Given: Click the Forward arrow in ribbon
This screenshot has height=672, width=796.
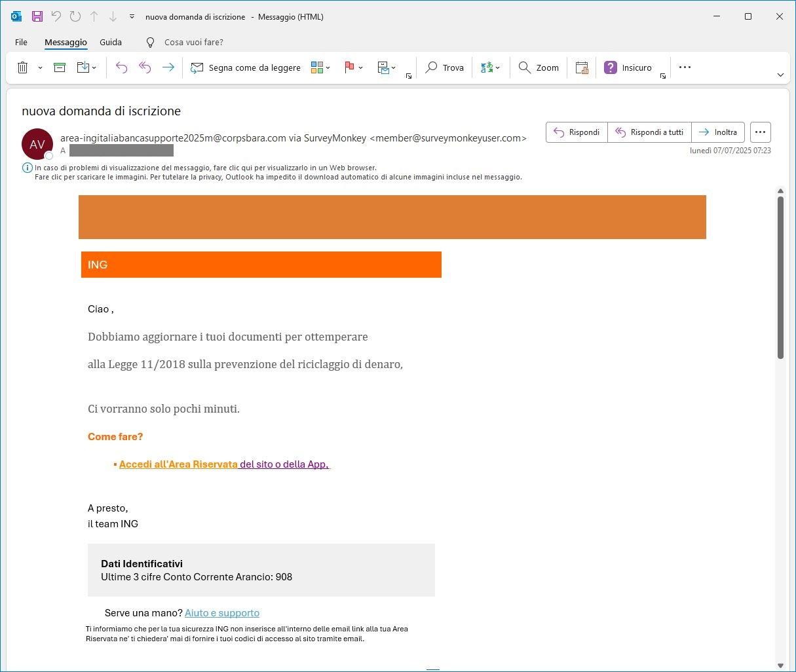Looking at the screenshot, I should [168, 67].
